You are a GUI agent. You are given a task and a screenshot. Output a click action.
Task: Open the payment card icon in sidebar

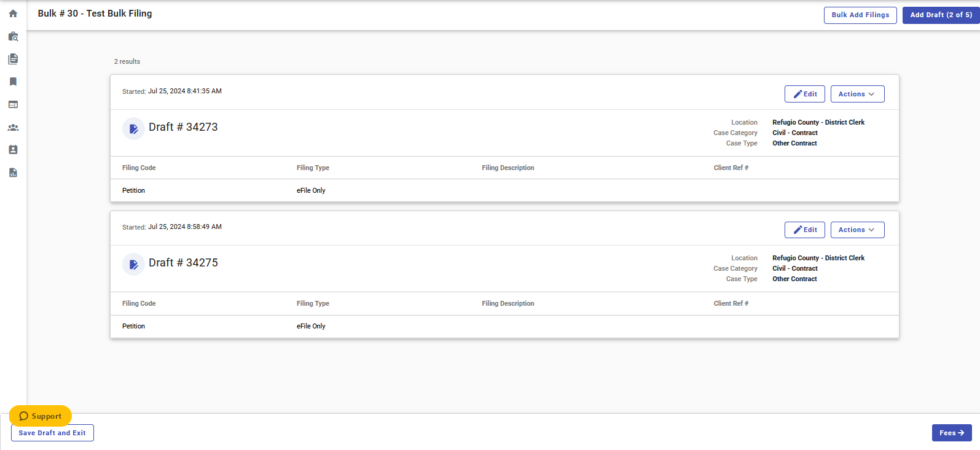coord(13,104)
